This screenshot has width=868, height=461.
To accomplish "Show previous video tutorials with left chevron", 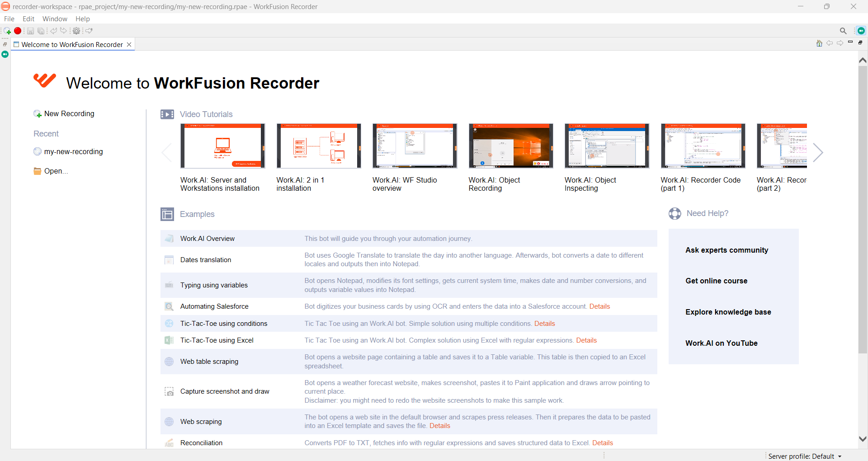I will tap(167, 153).
